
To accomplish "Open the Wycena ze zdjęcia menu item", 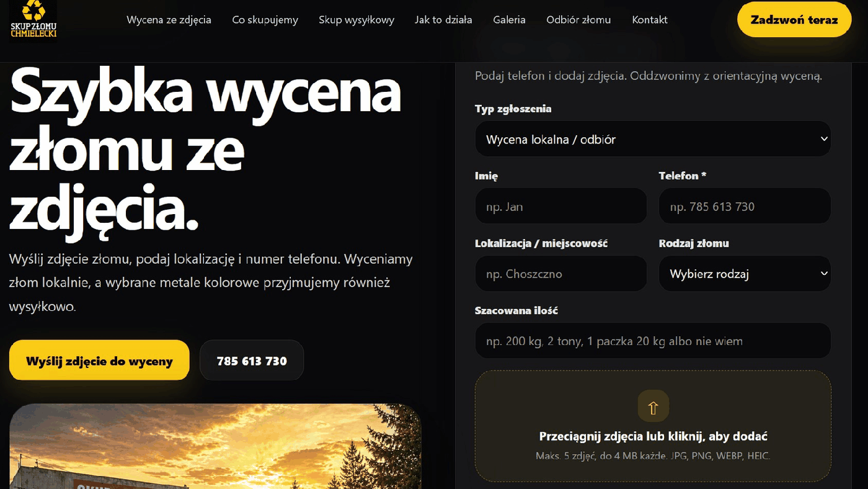I will [x=169, y=20].
